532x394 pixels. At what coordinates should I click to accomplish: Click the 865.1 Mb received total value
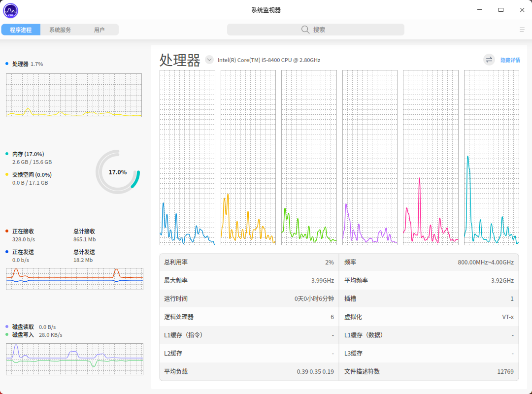[85, 239]
